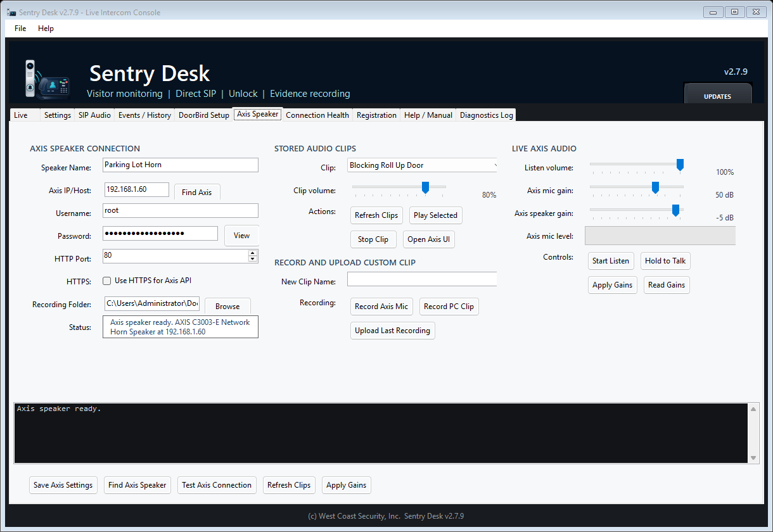Click the Read Gains button

(x=667, y=285)
